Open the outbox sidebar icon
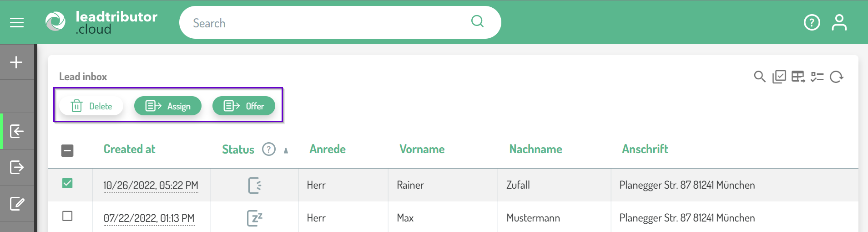 pyautogui.click(x=17, y=167)
